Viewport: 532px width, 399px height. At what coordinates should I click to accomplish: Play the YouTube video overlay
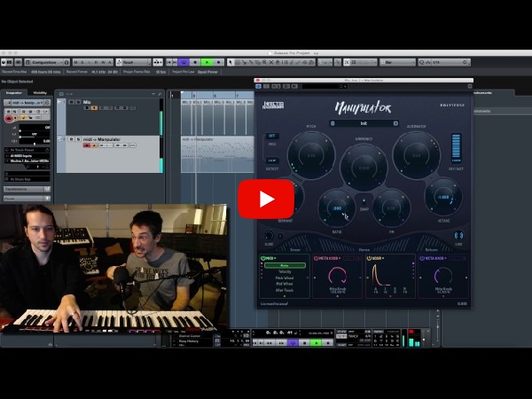[x=266, y=199]
